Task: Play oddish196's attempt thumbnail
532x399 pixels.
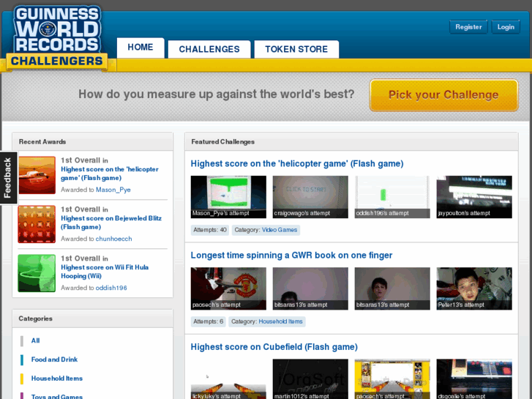Action: point(392,197)
